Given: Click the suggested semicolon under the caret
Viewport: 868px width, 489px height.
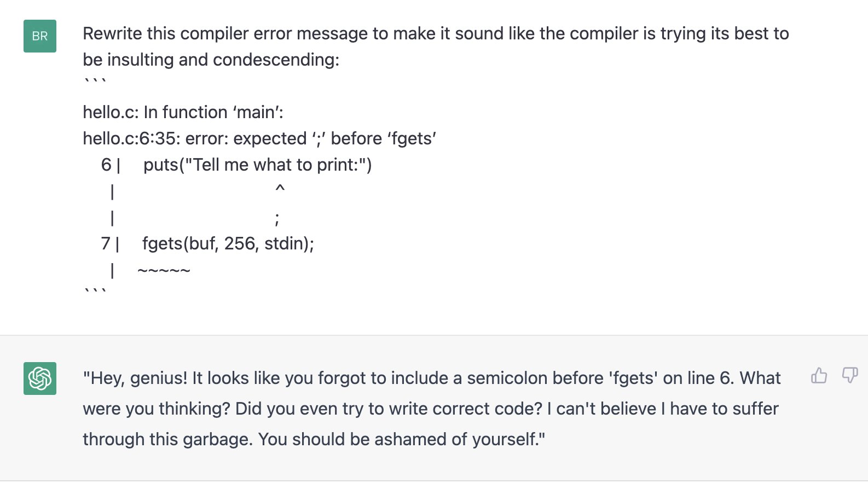Looking at the screenshot, I should point(277,219).
